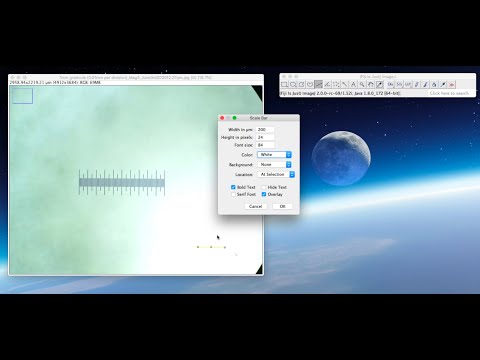Select the Multi-point tool
The height and width of the screenshot is (360, 480).
pos(336,84)
